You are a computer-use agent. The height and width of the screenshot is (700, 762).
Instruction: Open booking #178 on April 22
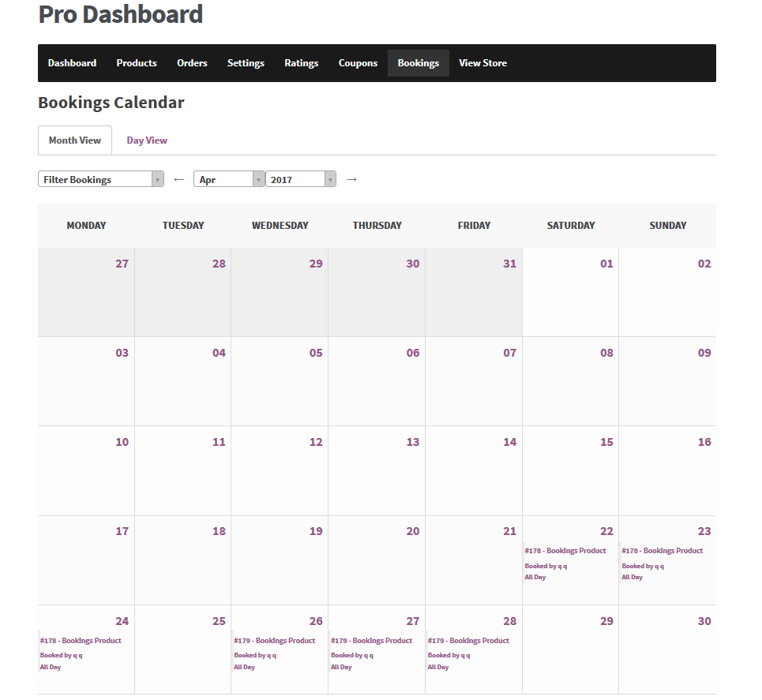pyautogui.click(x=565, y=551)
